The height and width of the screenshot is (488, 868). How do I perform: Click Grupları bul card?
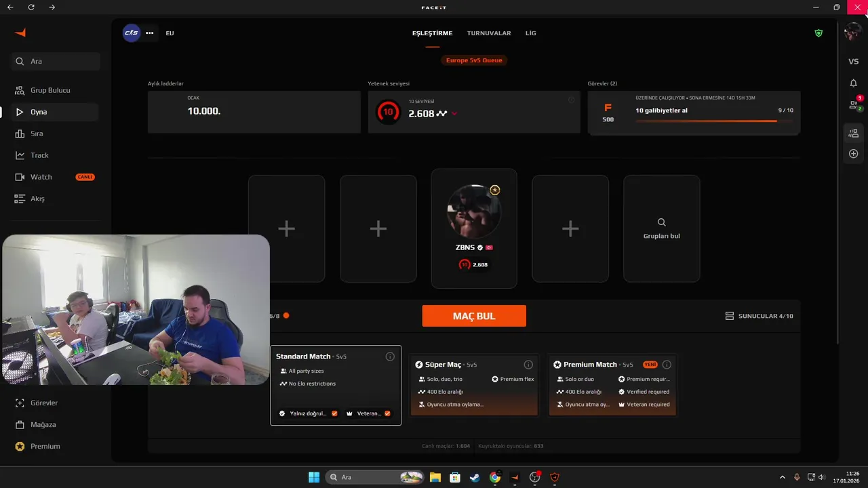pyautogui.click(x=662, y=228)
